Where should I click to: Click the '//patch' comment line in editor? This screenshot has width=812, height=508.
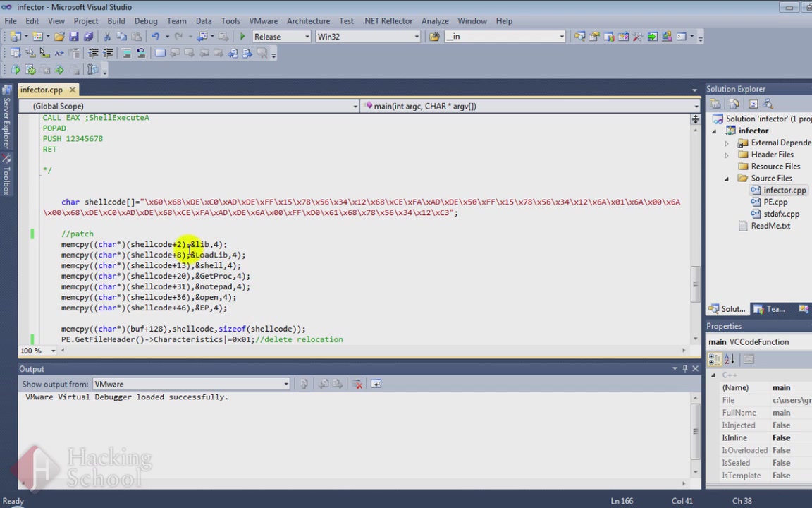[77, 234]
